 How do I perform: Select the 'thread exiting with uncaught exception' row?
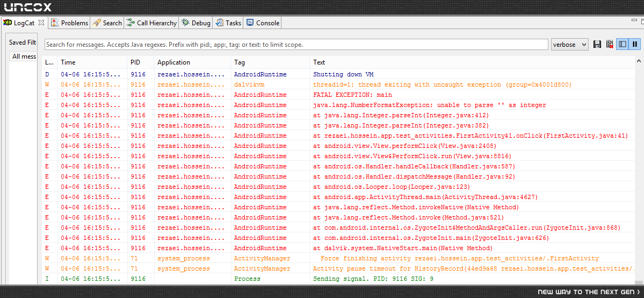(x=338, y=85)
